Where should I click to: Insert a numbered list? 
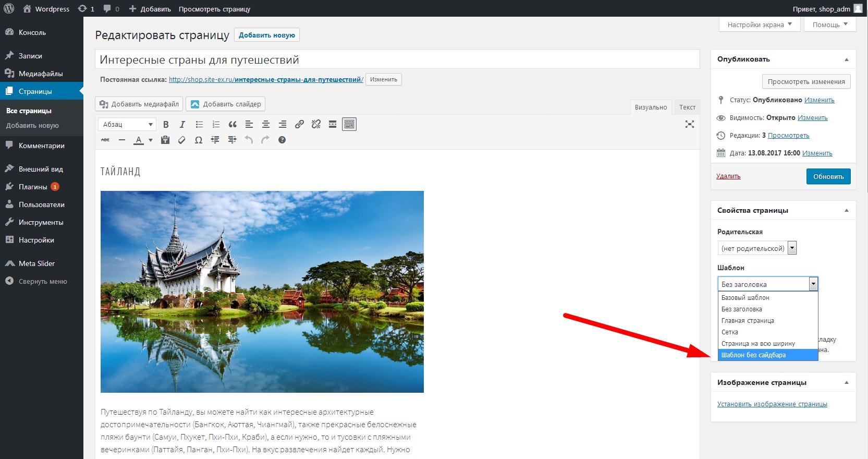point(216,124)
